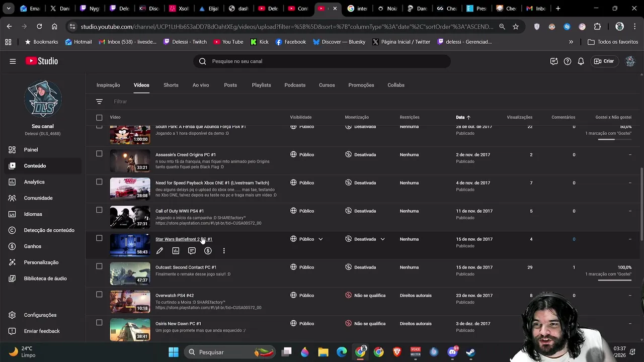The height and width of the screenshot is (362, 644).
Task: Open Delessi - Twitch bookmark
Action: point(185,42)
